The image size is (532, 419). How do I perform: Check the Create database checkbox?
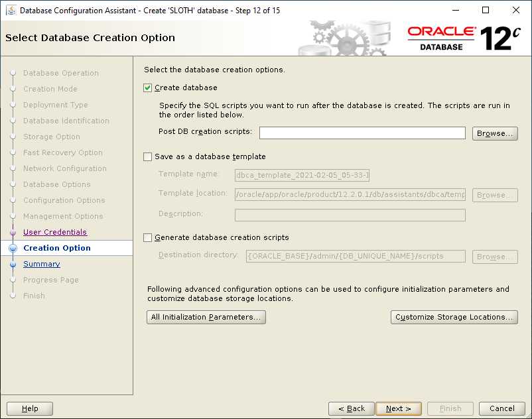click(x=147, y=88)
